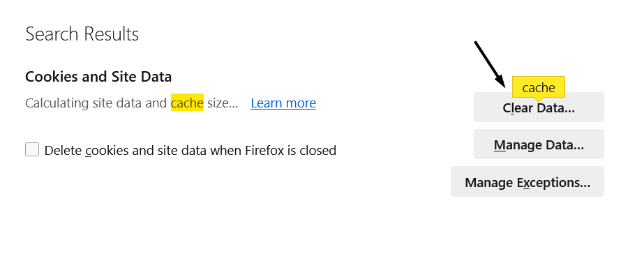Click the underlined x in Manage Exceptions
Viewport: 644px width, 268px height.
[x=527, y=182]
